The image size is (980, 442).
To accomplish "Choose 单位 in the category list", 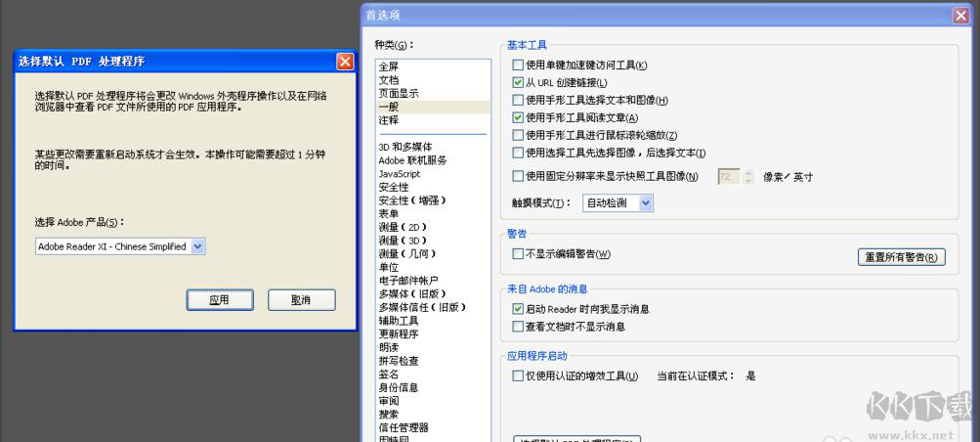I will pos(388,267).
